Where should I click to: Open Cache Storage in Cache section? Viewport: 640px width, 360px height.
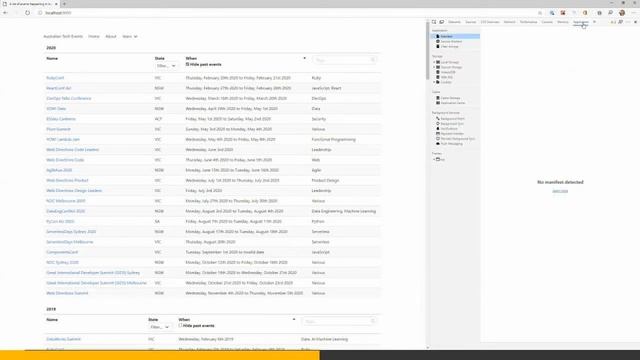click(x=450, y=98)
